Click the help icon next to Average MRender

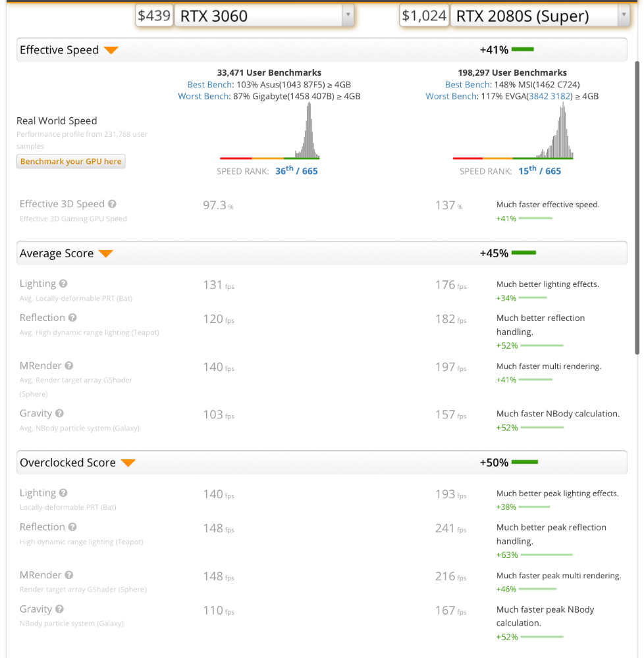(x=69, y=366)
